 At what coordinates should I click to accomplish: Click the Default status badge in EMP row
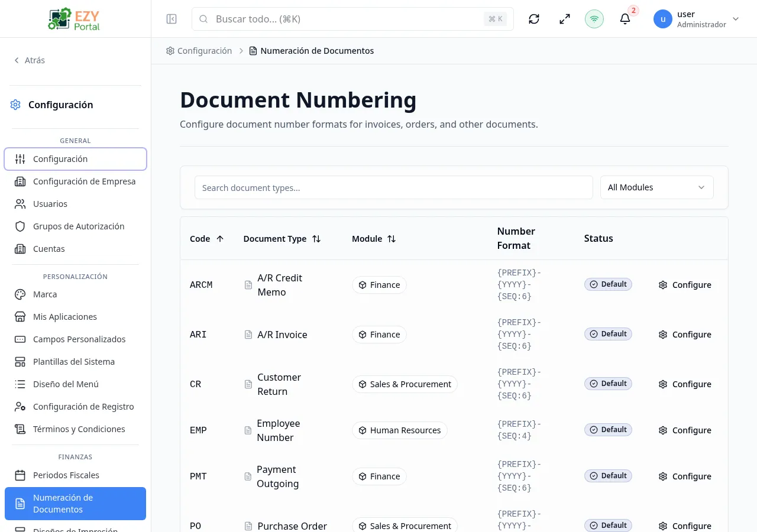[x=608, y=430]
